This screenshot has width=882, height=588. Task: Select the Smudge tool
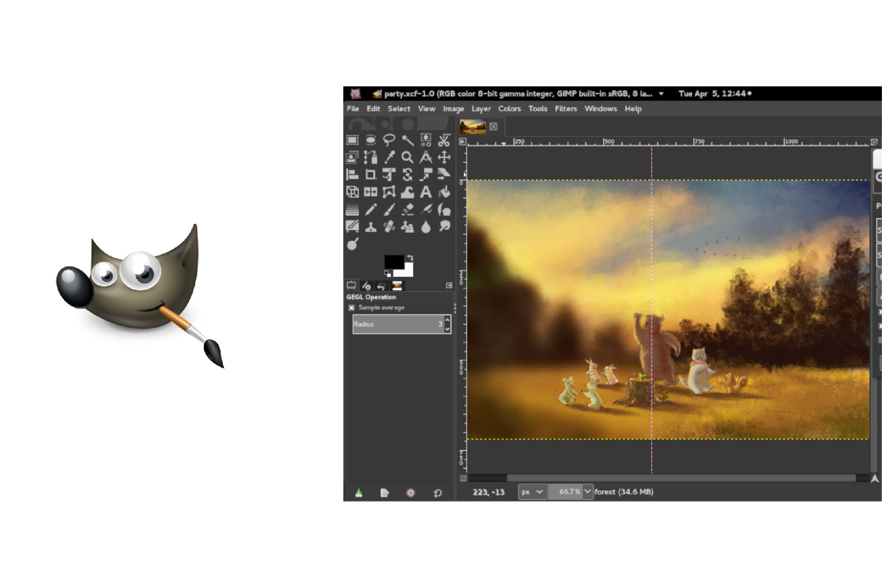pos(444,227)
